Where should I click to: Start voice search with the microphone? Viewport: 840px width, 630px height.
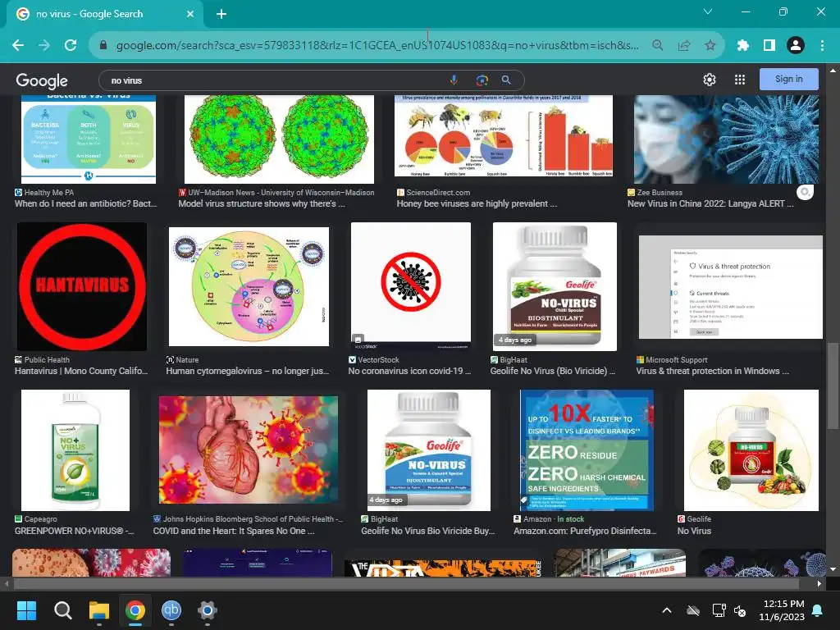(454, 80)
